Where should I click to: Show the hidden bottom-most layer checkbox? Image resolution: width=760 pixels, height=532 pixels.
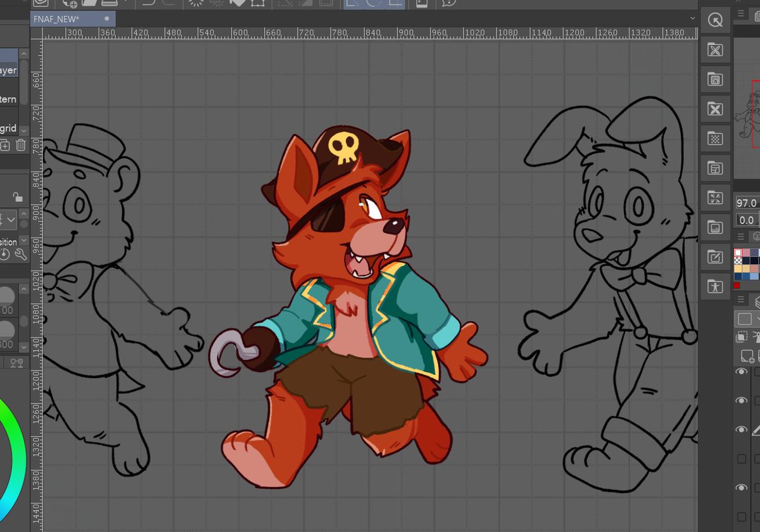pyautogui.click(x=742, y=517)
